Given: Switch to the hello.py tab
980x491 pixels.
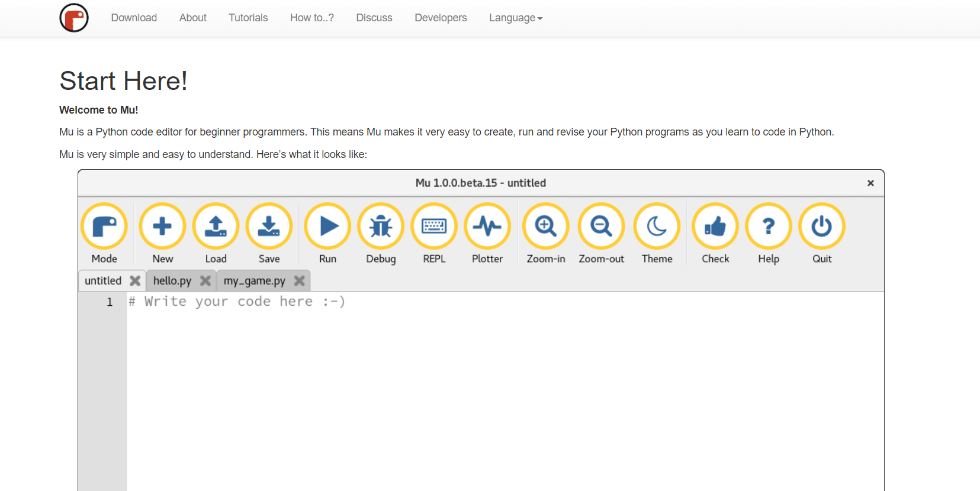Looking at the screenshot, I should (x=172, y=281).
